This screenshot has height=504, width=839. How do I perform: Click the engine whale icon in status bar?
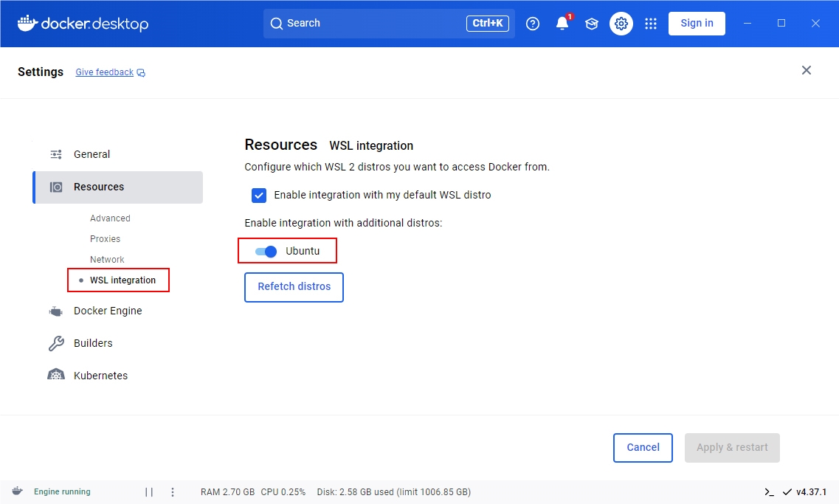point(18,491)
